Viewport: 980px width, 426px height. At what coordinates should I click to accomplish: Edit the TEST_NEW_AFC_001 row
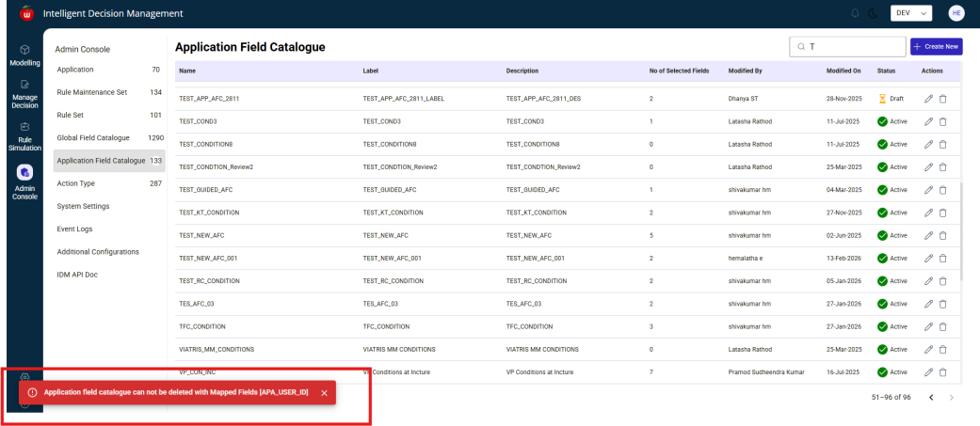pos(929,258)
